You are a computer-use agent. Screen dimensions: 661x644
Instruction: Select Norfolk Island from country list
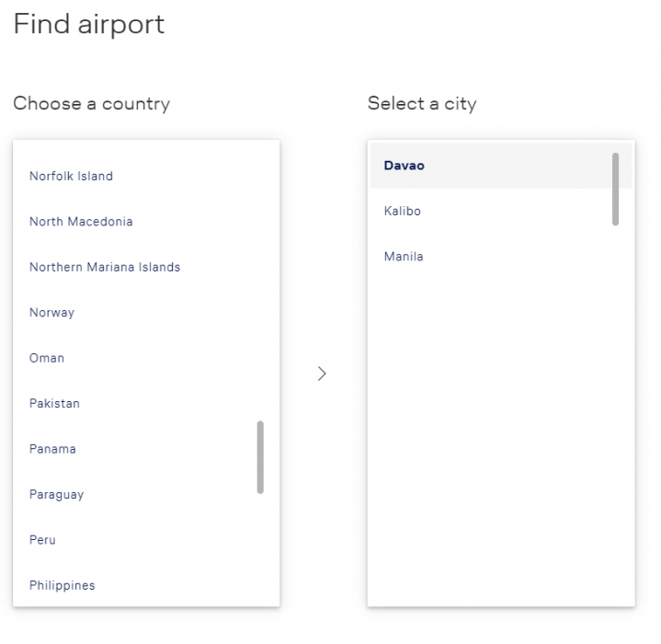[71, 176]
